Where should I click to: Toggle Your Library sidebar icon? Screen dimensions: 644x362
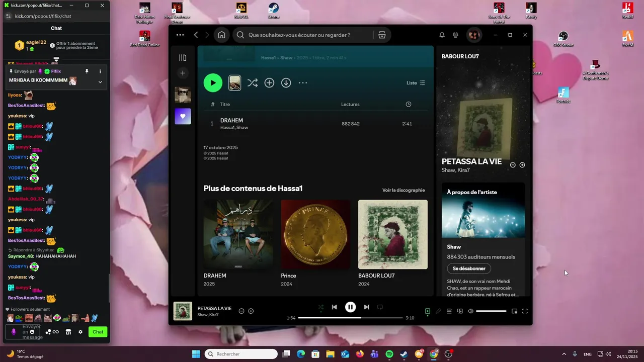coord(183,58)
